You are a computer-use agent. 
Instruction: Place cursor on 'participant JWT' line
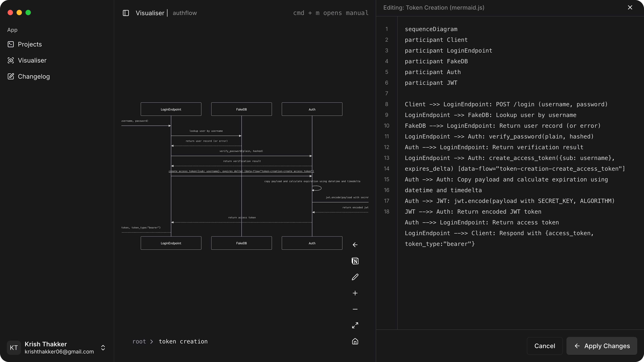point(431,83)
